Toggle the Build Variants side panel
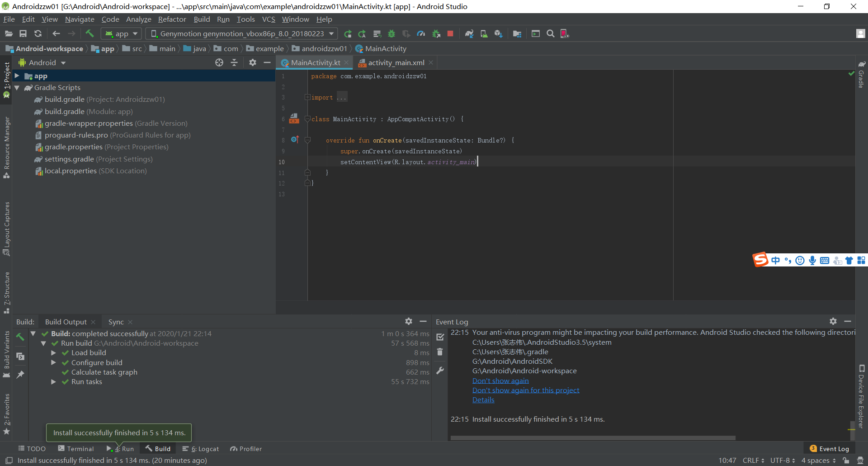This screenshot has width=868, height=466. [x=6, y=354]
